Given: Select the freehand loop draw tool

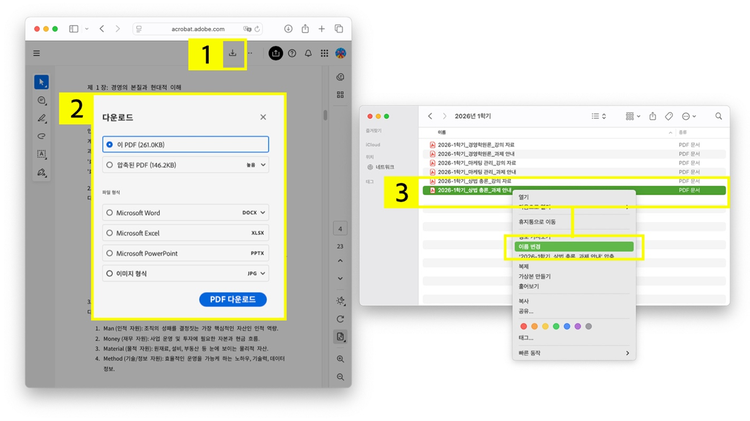Looking at the screenshot, I should (42, 136).
